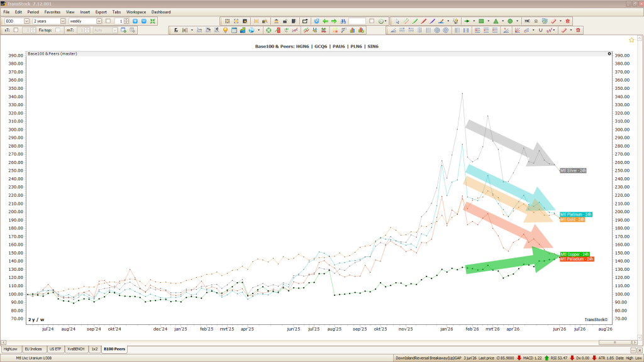Viewport: 644px width, 362px height.
Task: Click the Mtl Platinum - 24h series label
Action: pyautogui.click(x=576, y=214)
